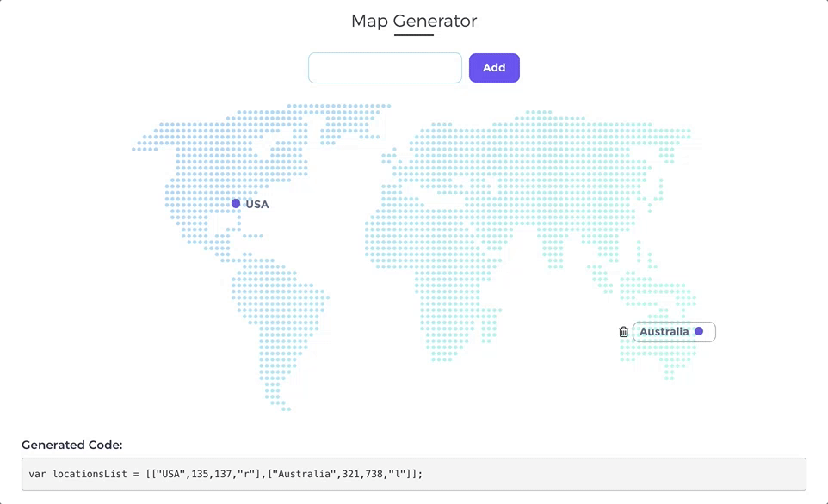
Task: Select the Australia label box
Action: point(664,332)
